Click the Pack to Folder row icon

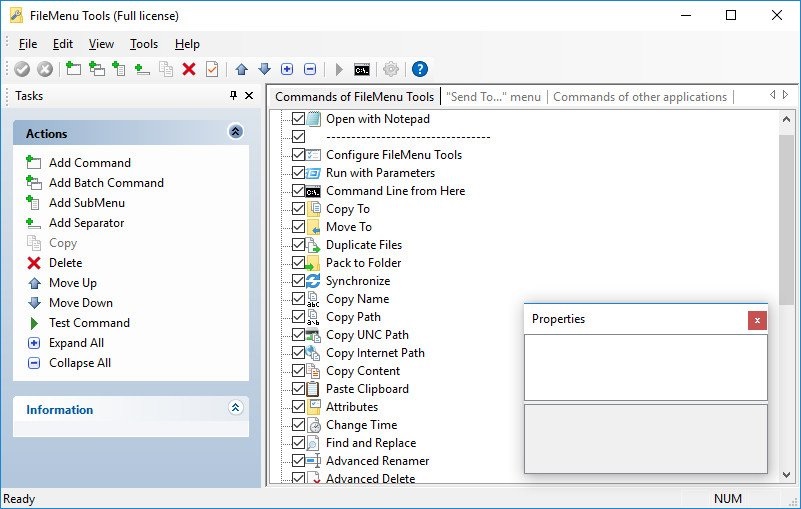[312, 263]
